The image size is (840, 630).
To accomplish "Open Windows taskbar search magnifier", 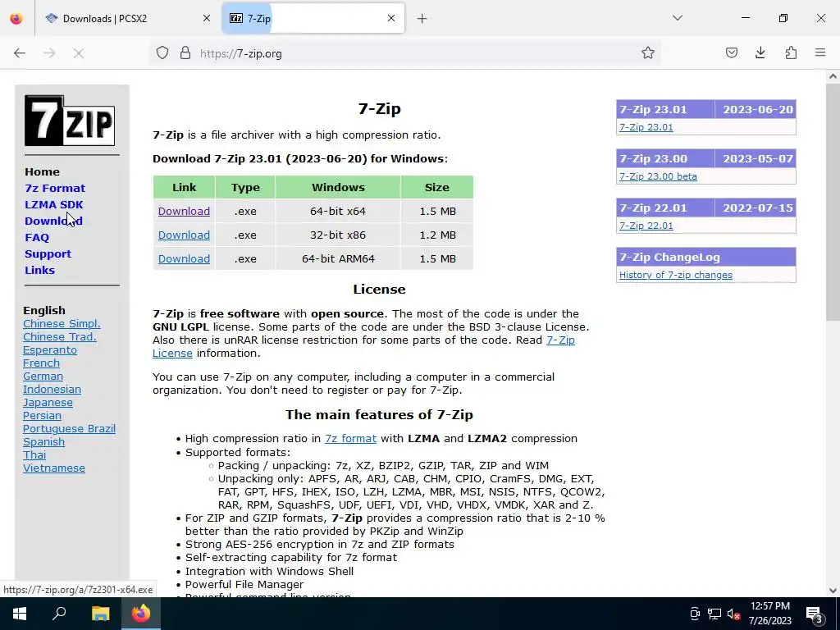I will coord(59,614).
